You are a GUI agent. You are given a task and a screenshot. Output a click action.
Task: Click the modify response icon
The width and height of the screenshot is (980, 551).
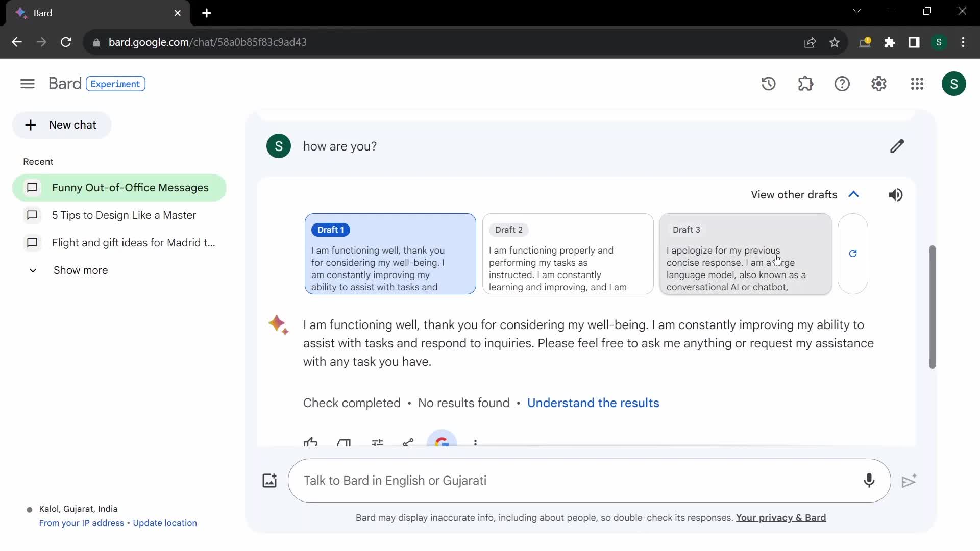coord(376,441)
